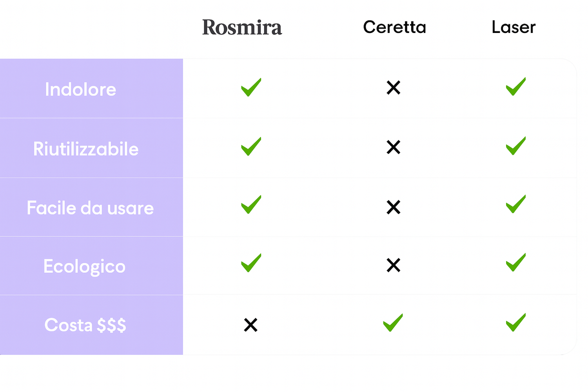
Task: Select Laser checkmark for Ecologico
Action: [x=515, y=262]
